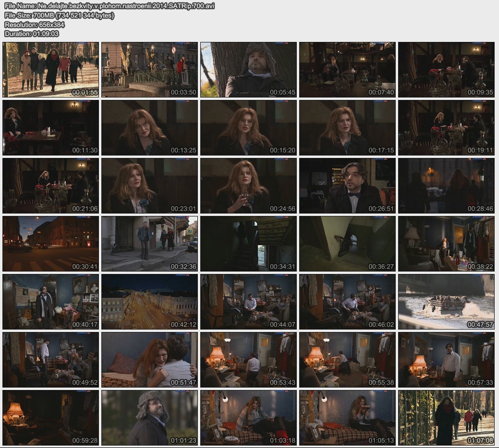Select the staircase thumbnail at 00:36:27

click(347, 244)
